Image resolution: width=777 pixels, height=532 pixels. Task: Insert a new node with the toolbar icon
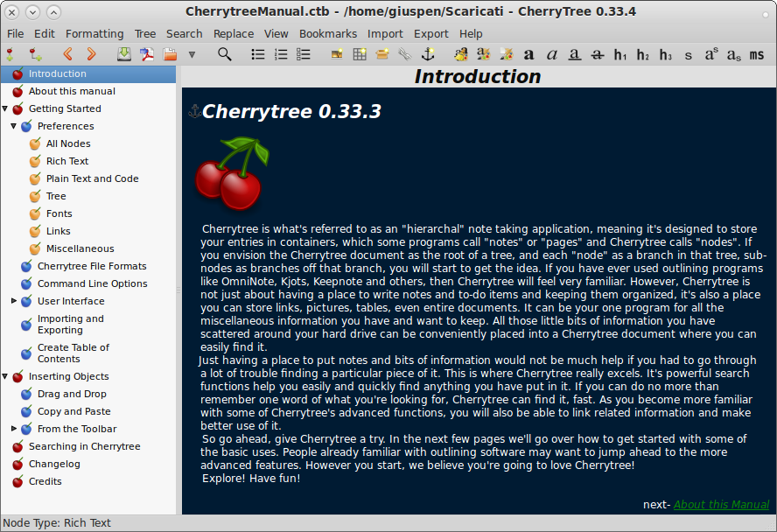pos(10,53)
